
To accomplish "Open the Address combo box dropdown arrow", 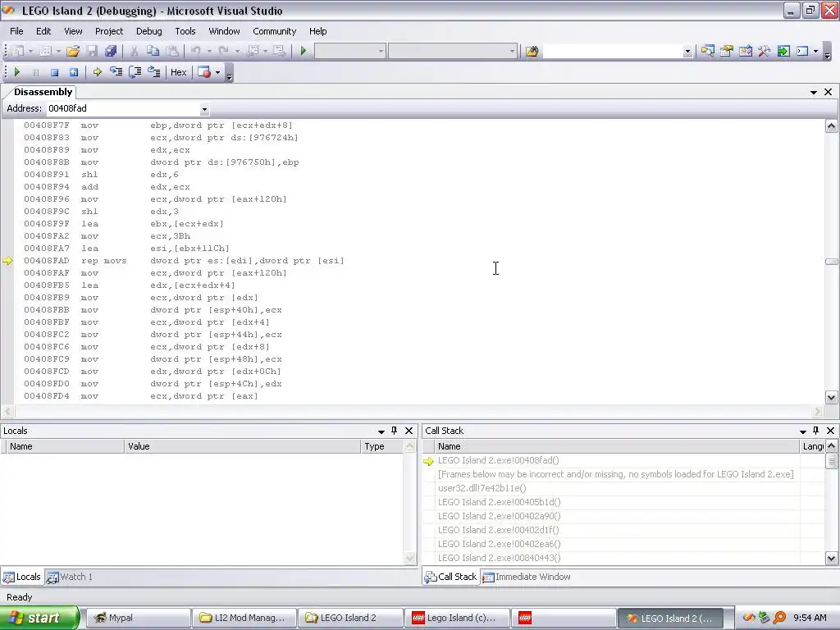I will 204,109.
